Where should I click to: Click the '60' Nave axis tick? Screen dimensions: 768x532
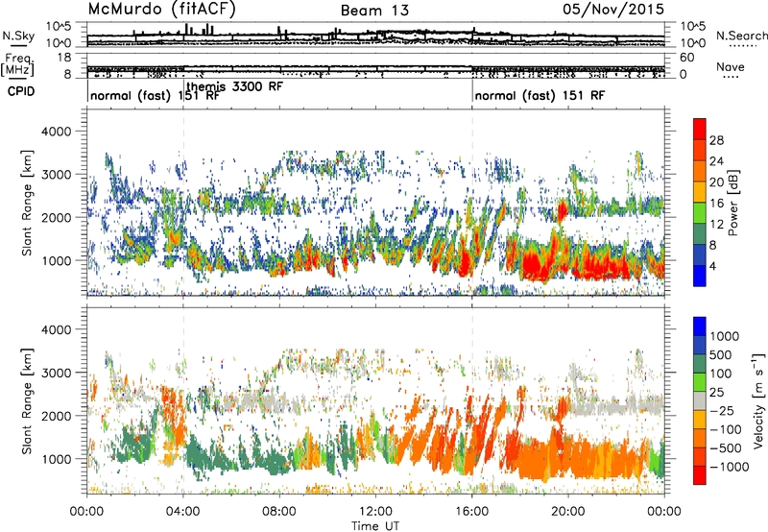686,58
